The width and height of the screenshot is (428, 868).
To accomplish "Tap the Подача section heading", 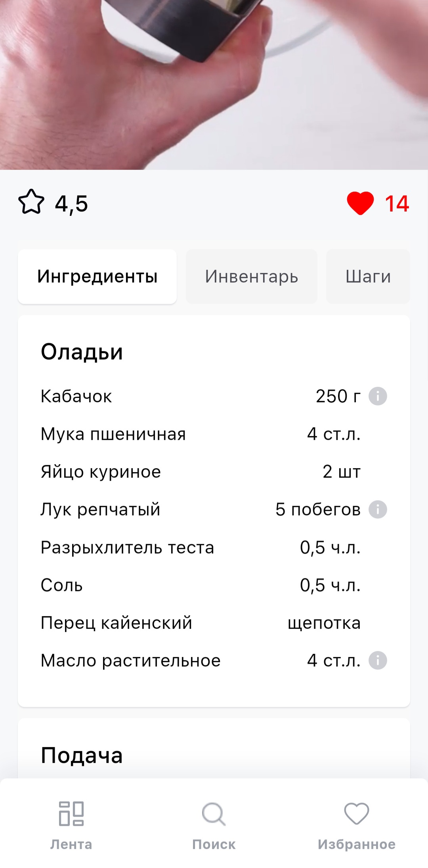I will pos(82,755).
